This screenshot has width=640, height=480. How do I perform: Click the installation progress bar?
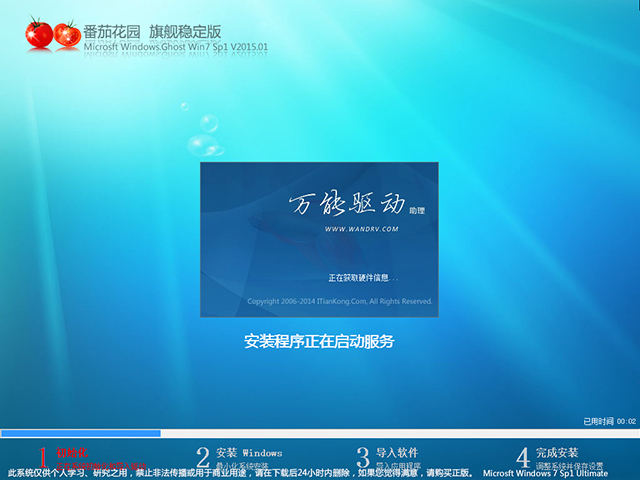click(x=320, y=433)
